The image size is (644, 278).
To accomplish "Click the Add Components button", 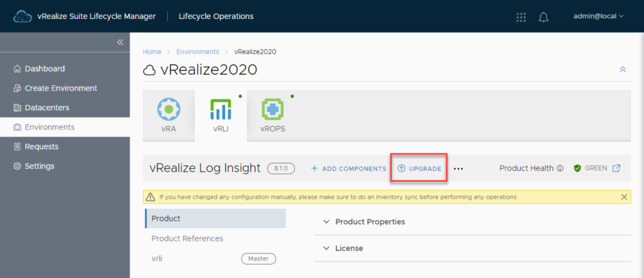I will [x=348, y=169].
